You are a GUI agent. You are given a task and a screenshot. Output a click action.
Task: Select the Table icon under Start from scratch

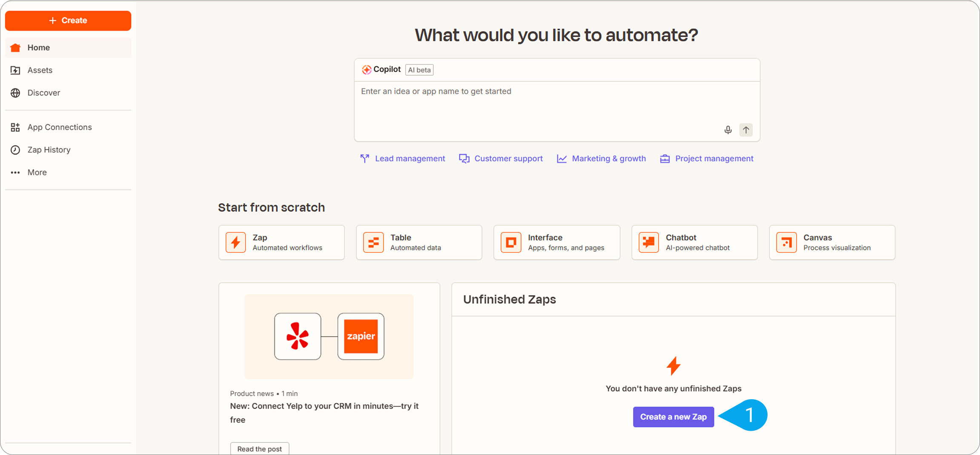(373, 242)
